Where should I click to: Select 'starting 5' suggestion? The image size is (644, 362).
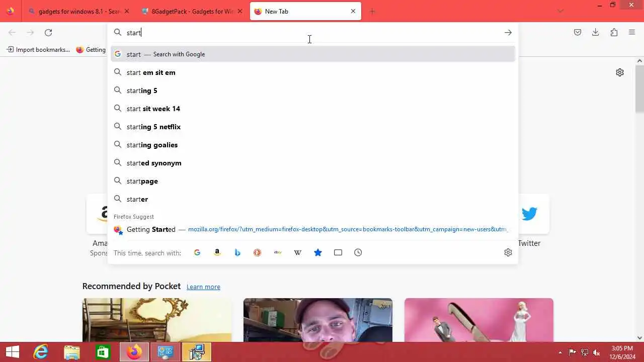[313, 90]
